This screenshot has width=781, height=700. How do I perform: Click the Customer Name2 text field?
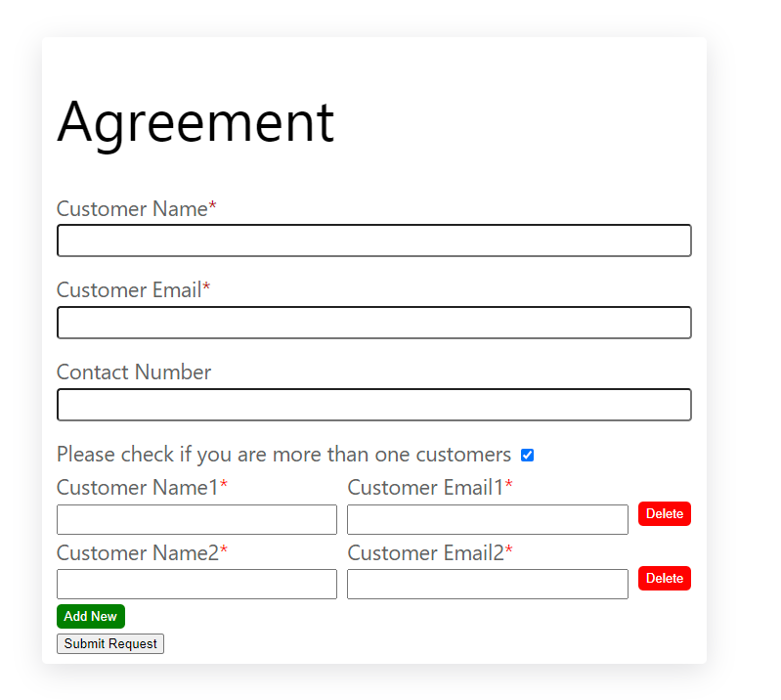(x=196, y=584)
